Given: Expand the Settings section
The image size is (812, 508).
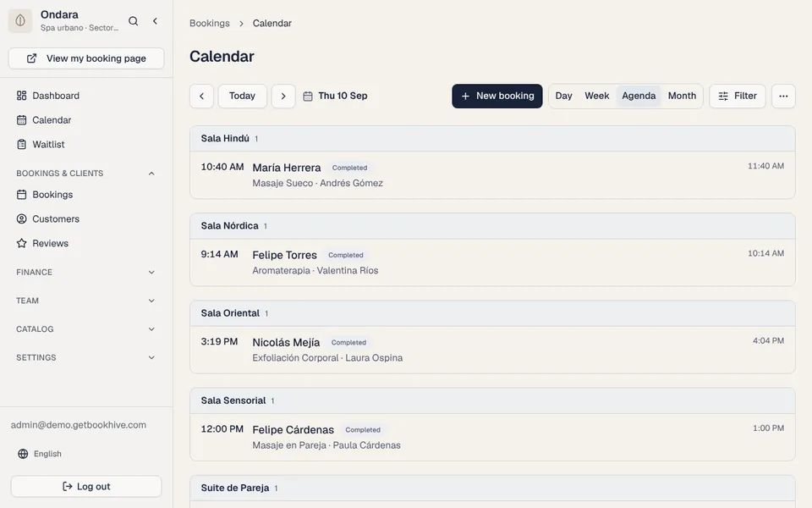Looking at the screenshot, I should click(x=86, y=357).
